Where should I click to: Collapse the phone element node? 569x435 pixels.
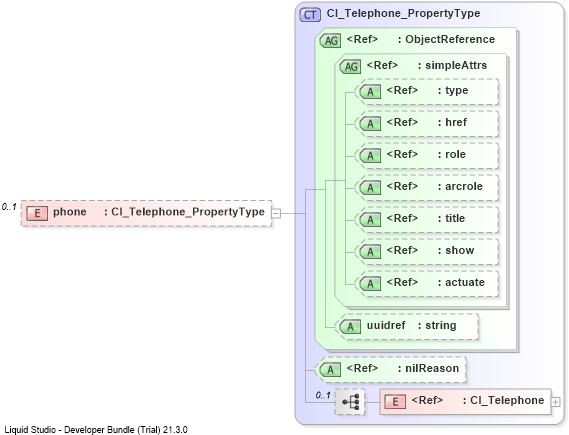coord(276,213)
